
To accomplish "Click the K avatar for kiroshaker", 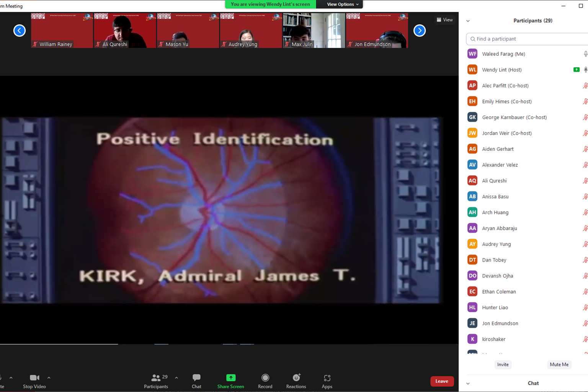I will (x=472, y=339).
